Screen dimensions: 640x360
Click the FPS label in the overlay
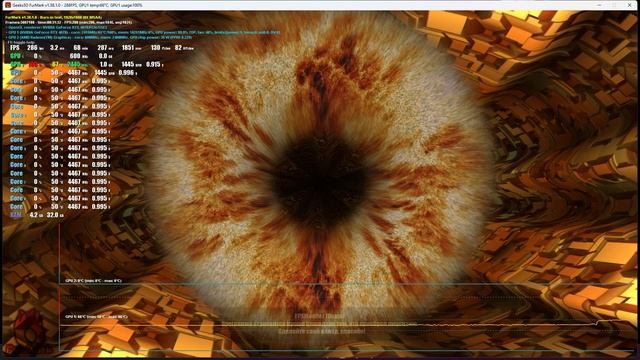(x=14, y=48)
